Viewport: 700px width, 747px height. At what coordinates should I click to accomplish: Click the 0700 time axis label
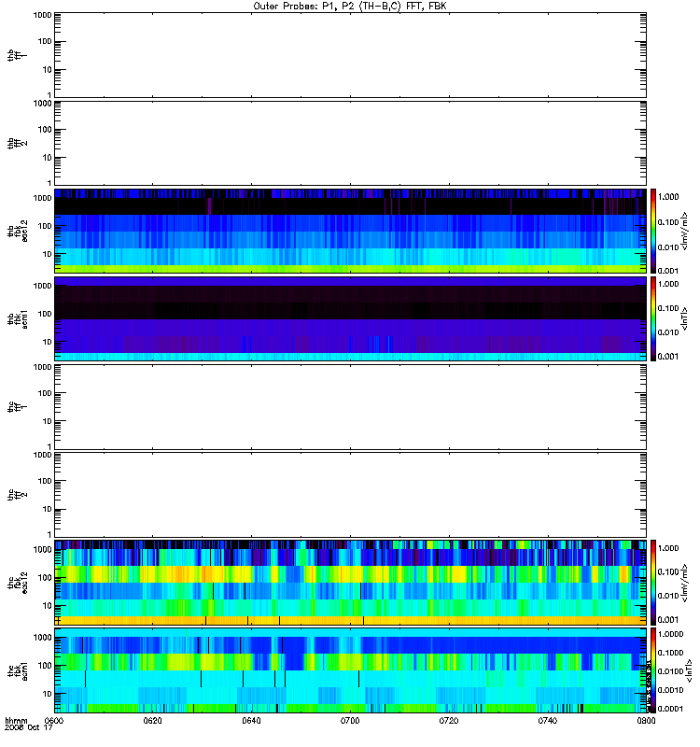click(350, 721)
